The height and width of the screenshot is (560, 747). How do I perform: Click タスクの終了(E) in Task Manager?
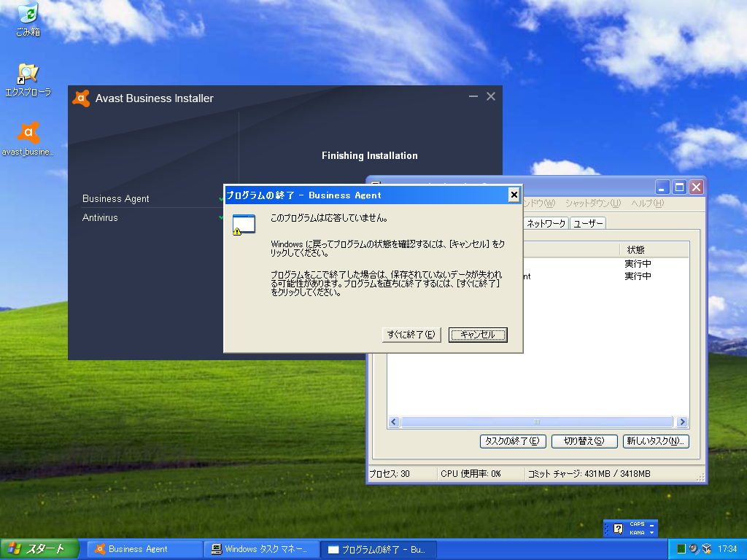pyautogui.click(x=513, y=441)
